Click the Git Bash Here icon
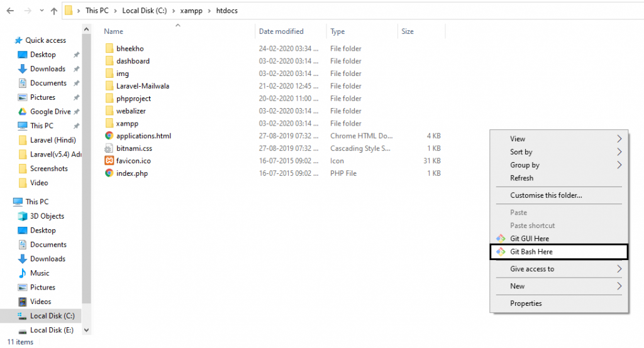The height and width of the screenshot is (348, 644). (x=501, y=252)
